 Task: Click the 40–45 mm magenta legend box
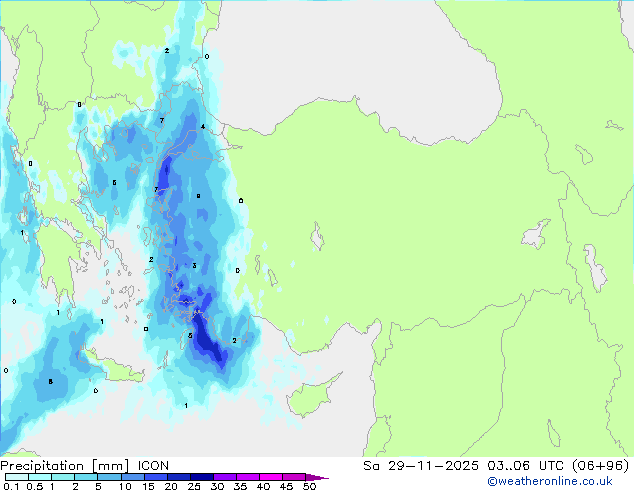point(271,477)
